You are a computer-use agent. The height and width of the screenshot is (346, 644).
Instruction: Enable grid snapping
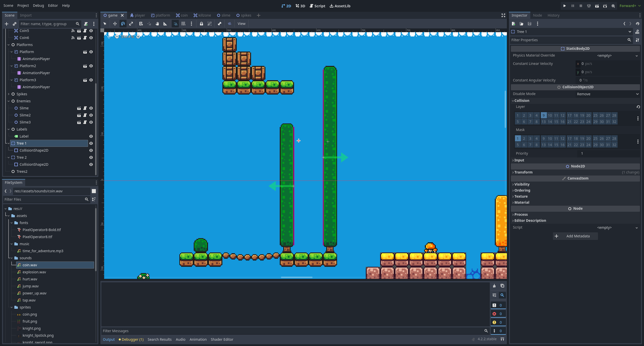183,24
